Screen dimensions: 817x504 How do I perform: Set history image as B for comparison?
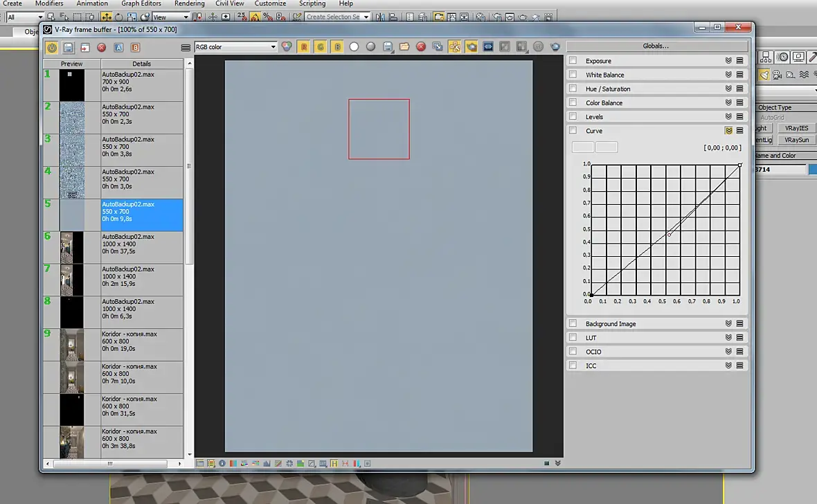[x=135, y=48]
